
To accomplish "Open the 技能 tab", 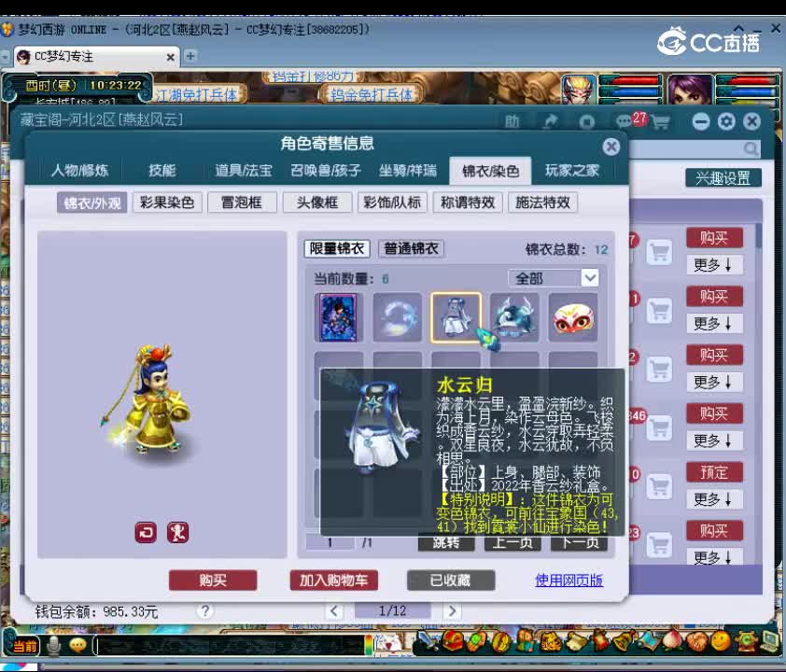I will tap(161, 171).
